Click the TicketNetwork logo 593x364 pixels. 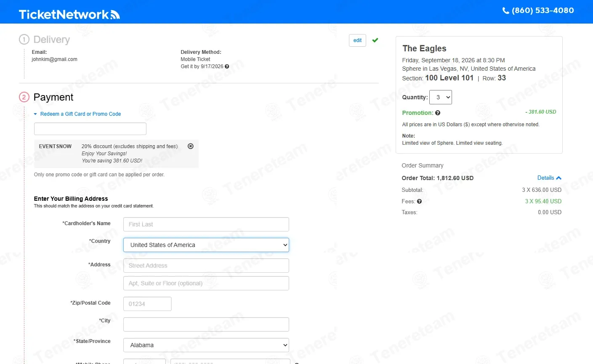pos(69,14)
